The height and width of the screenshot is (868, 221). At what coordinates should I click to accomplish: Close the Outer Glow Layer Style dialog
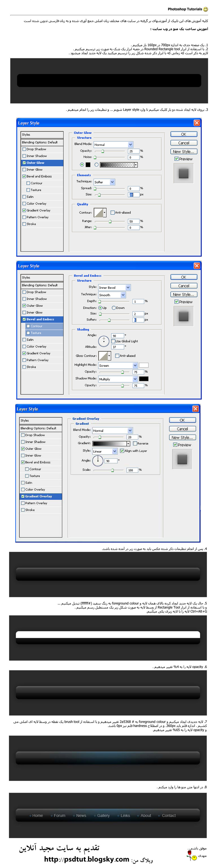point(197,123)
